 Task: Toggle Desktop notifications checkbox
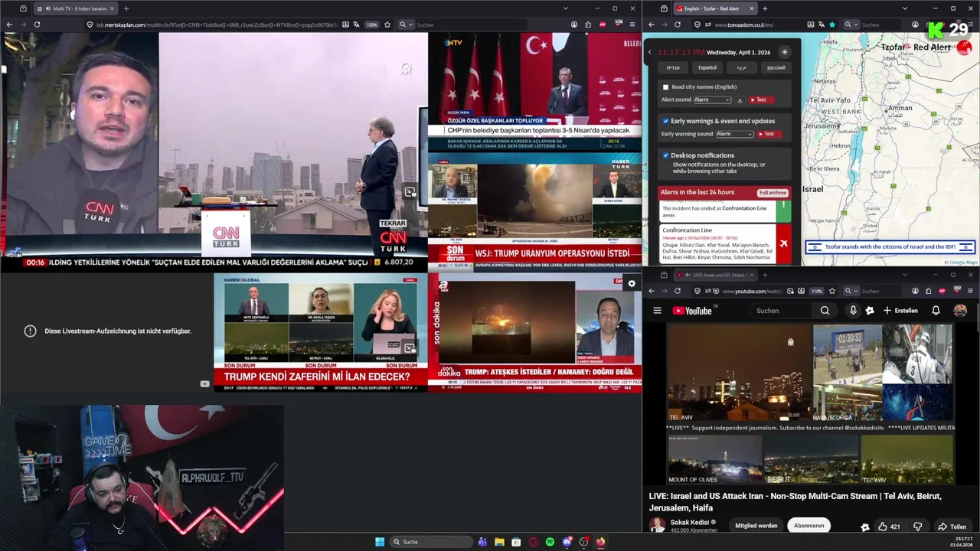pos(665,155)
